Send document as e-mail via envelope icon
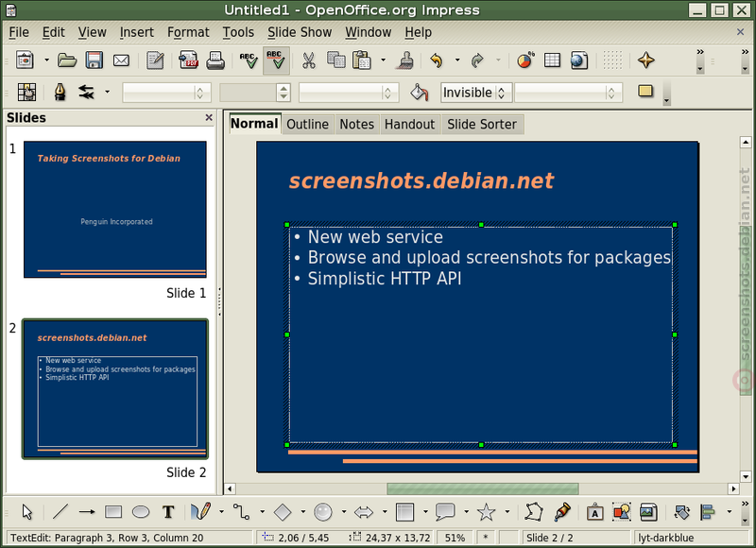 [121, 60]
